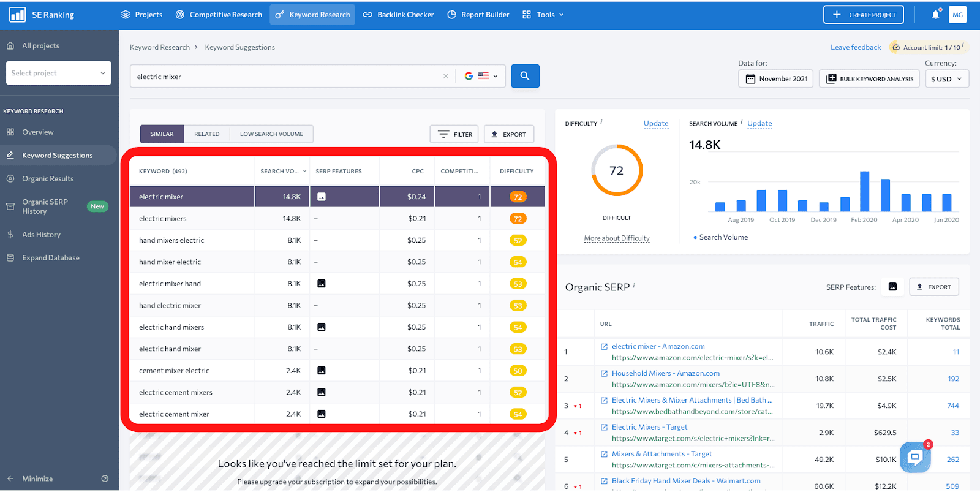The width and height of the screenshot is (980, 492).
Task: Click the blue search magnifier button
Action: click(x=525, y=76)
